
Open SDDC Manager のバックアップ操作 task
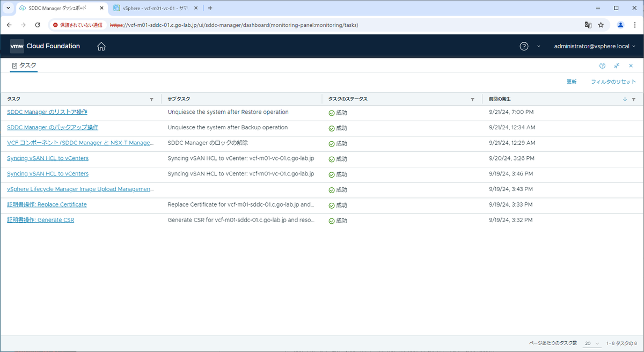point(53,127)
